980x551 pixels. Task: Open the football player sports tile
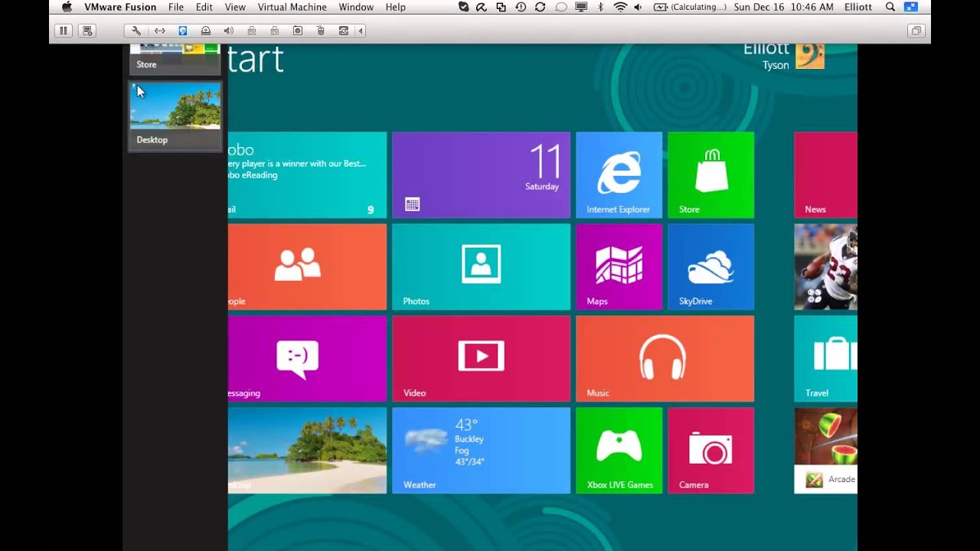pos(825,267)
